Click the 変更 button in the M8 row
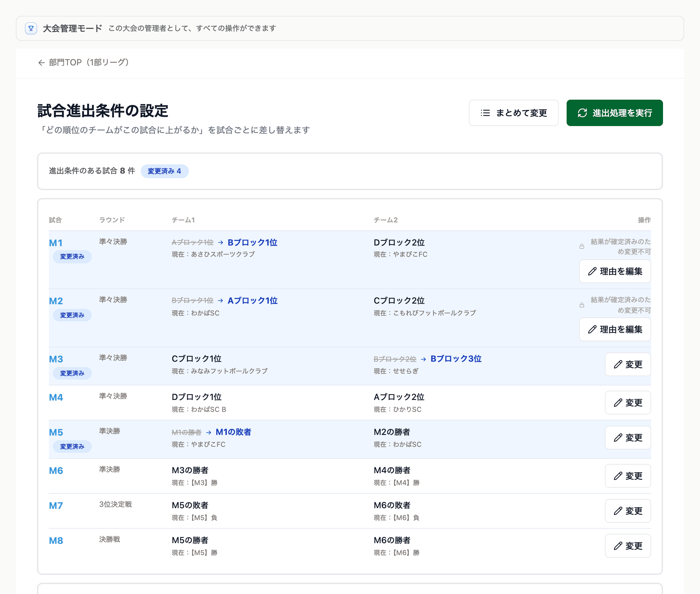The width and height of the screenshot is (700, 594). 628,546
